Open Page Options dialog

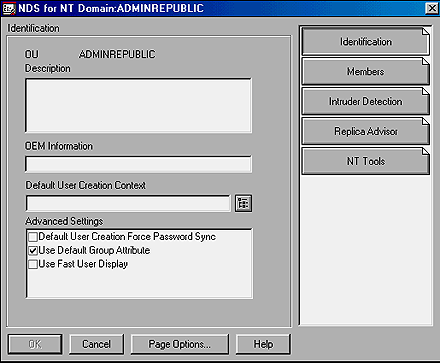[x=180, y=344]
